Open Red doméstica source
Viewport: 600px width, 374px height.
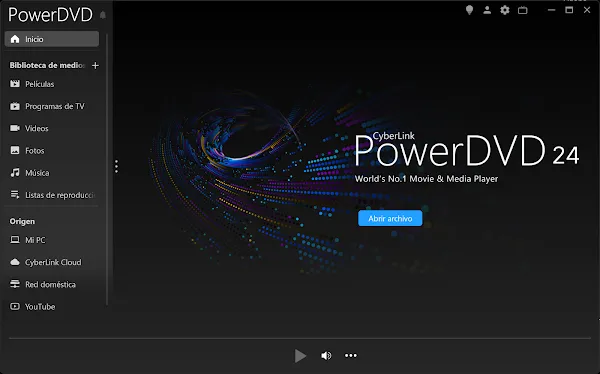52,284
